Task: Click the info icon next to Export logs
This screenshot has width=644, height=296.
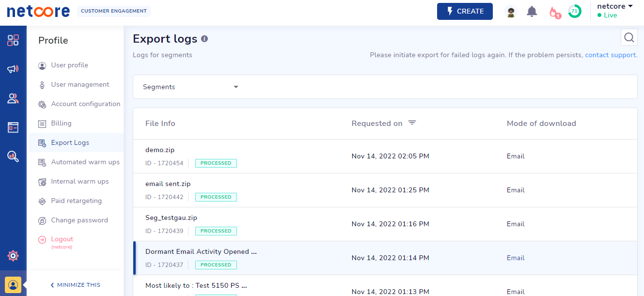Action: 204,39
